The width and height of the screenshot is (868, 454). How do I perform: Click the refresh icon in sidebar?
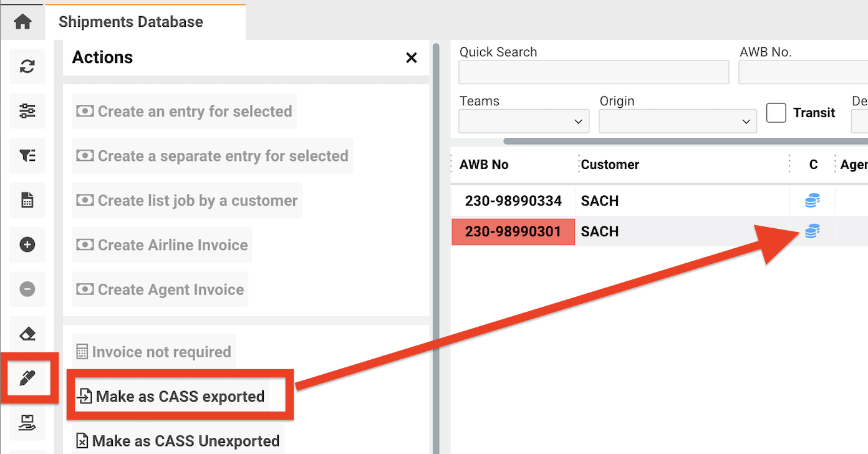pos(27,67)
